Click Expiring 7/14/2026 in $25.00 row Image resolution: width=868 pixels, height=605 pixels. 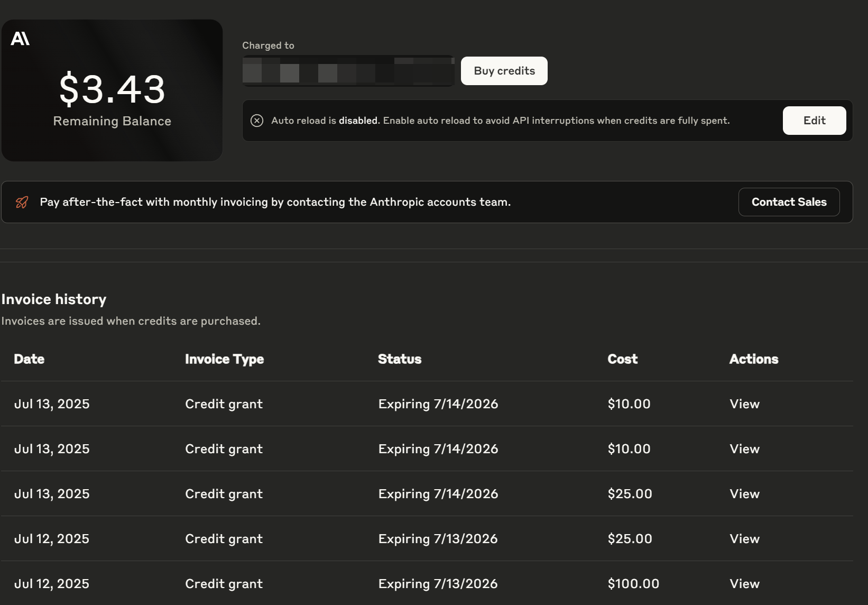[438, 494]
